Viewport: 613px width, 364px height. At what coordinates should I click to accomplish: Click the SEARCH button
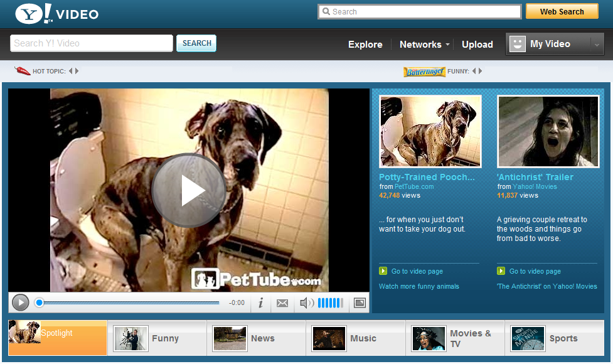[196, 43]
